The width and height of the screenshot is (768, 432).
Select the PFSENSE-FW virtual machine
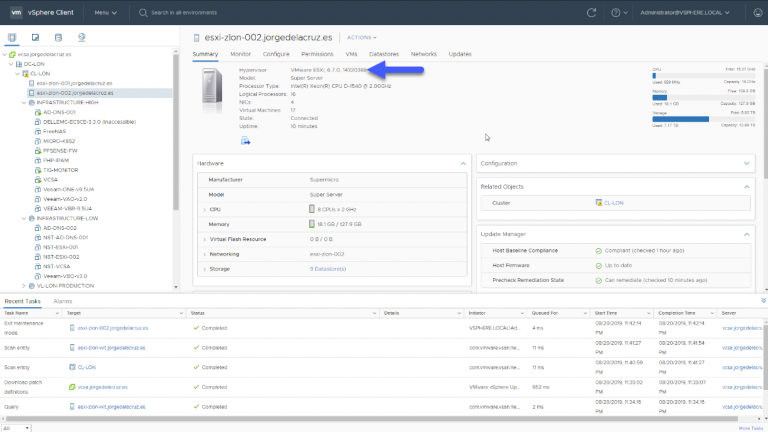coord(60,151)
